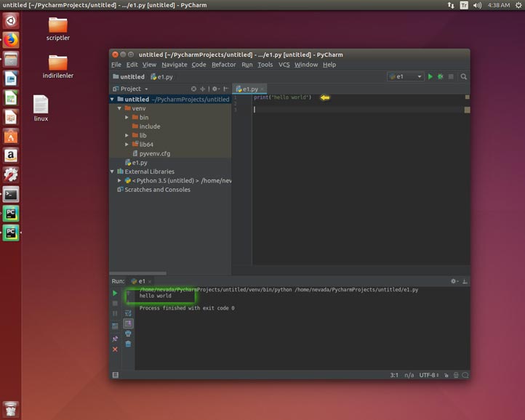The image size is (525, 420).
Task: Collapse the untitled project root node
Action: point(112,100)
